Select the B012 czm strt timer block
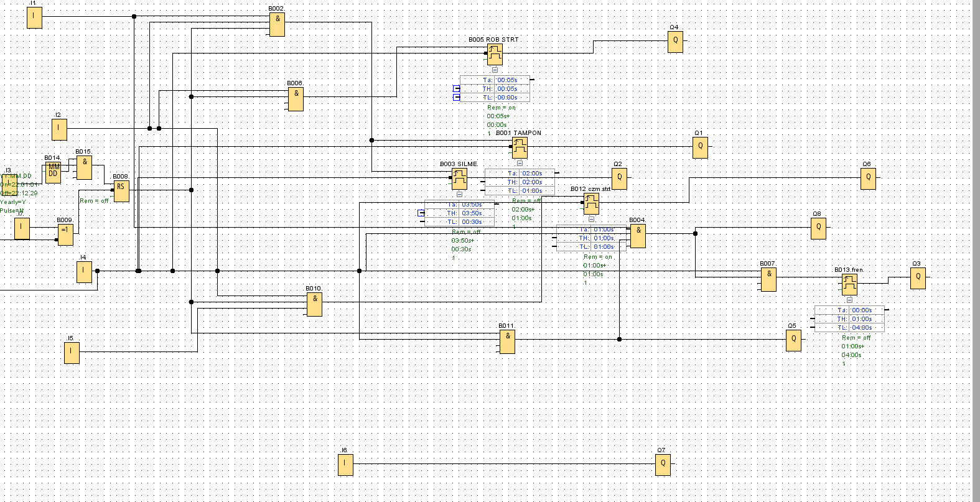The image size is (980, 502). click(591, 203)
